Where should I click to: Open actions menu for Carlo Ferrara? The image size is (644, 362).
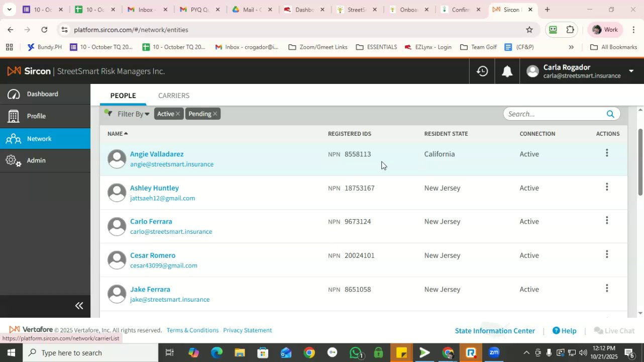607,220
